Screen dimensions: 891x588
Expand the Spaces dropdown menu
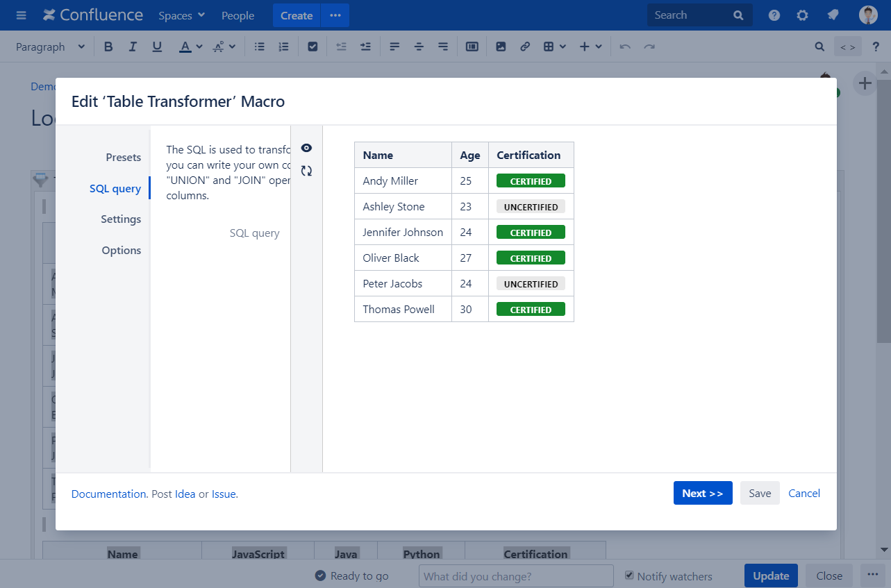(181, 15)
